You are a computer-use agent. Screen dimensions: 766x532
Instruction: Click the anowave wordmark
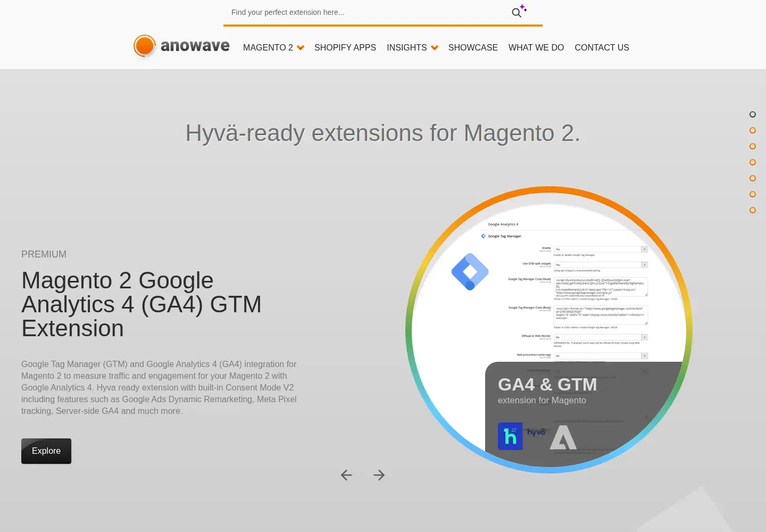tap(195, 46)
